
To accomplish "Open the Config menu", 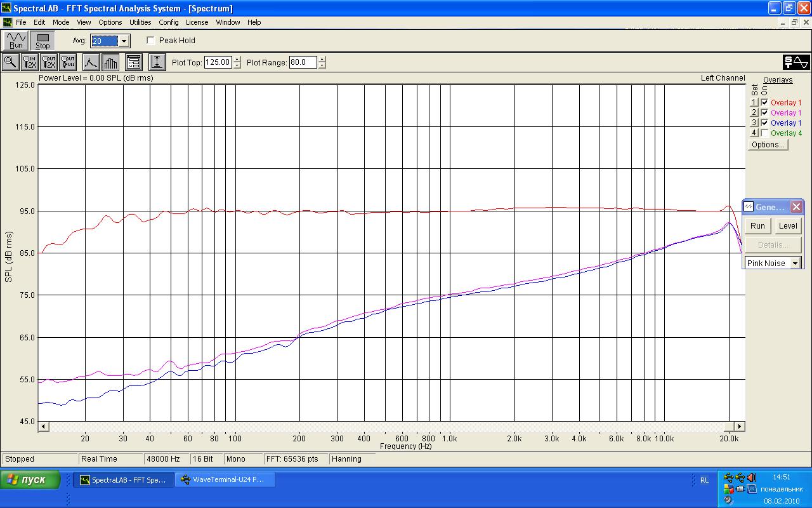I will [168, 22].
